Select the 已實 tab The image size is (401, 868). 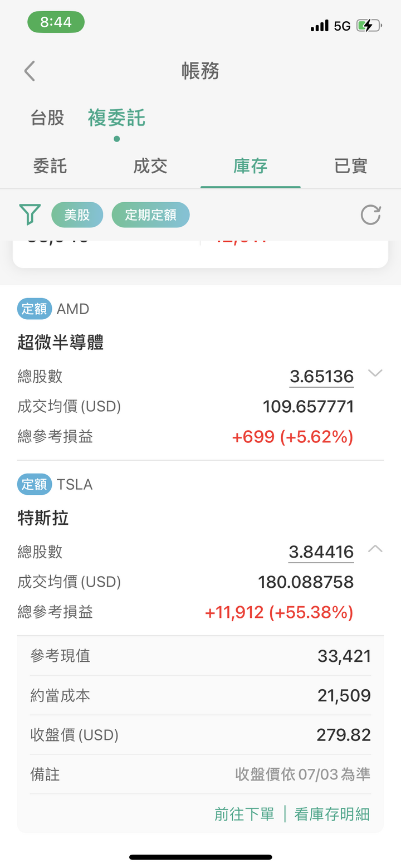[351, 166]
